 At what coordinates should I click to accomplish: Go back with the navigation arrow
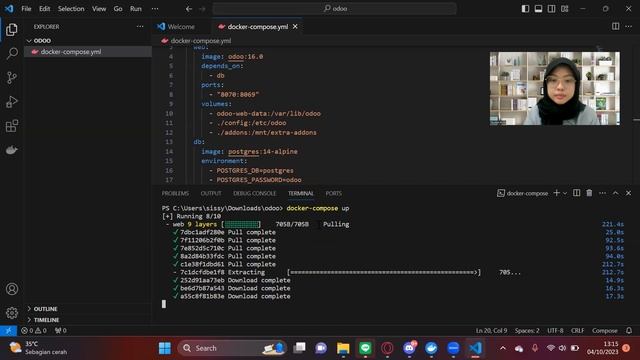click(x=189, y=9)
